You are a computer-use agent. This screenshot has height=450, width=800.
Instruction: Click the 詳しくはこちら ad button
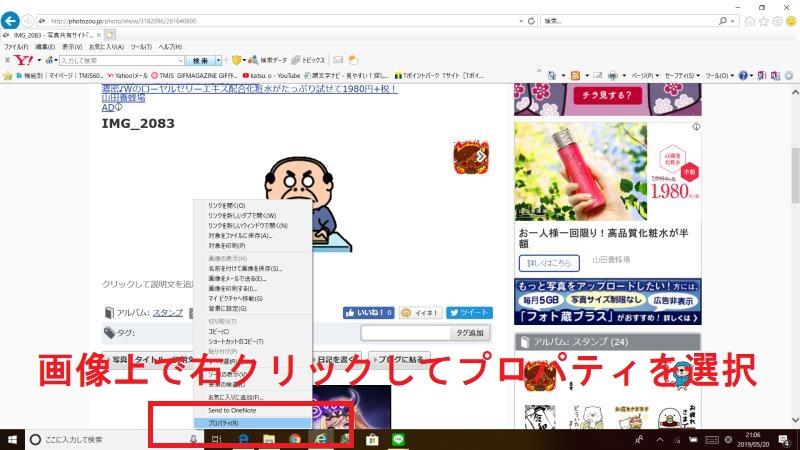[549, 263]
